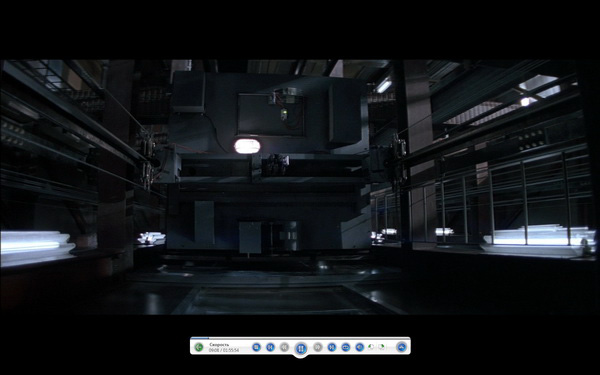600x375 pixels.
Task: Toggle the repeat loop button
Action: (346, 347)
